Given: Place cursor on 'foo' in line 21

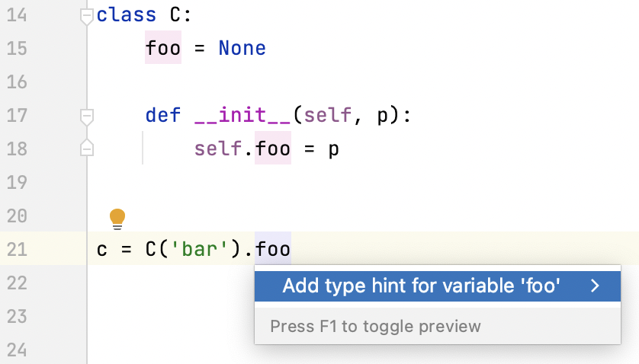Looking at the screenshot, I should [x=273, y=249].
